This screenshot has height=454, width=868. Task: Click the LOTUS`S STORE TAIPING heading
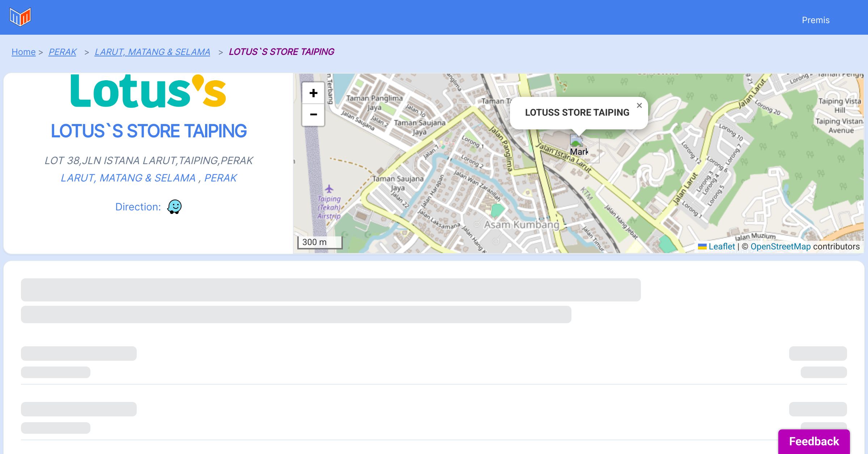[149, 131]
